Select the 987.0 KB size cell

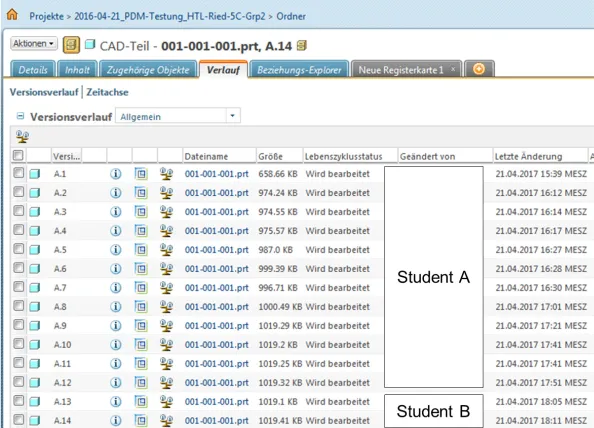coord(275,250)
